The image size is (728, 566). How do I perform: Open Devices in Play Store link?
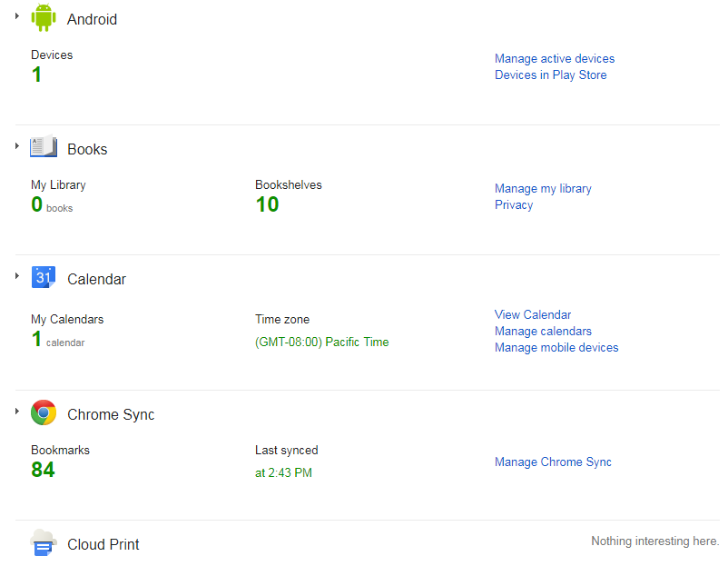[551, 74]
